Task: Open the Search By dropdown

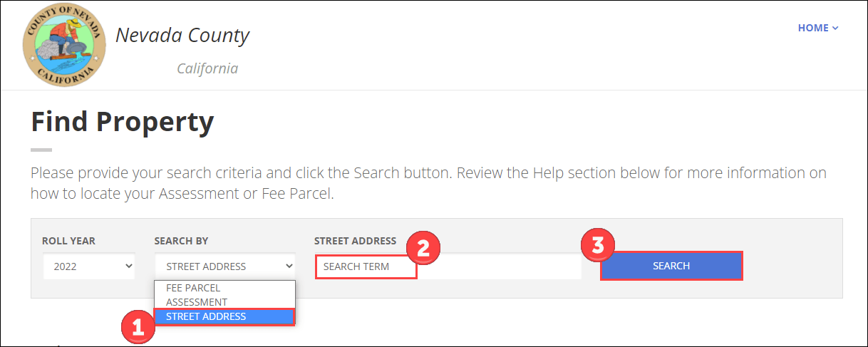Action: click(225, 266)
